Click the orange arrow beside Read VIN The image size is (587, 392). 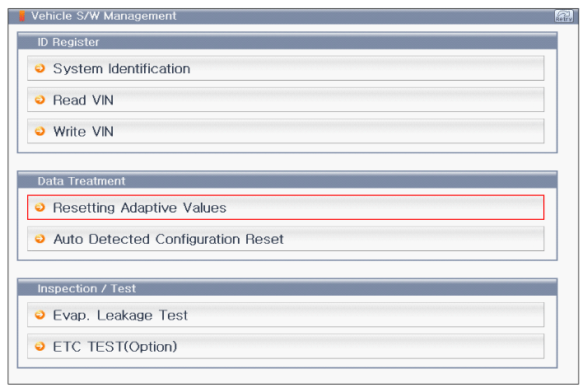click(40, 100)
